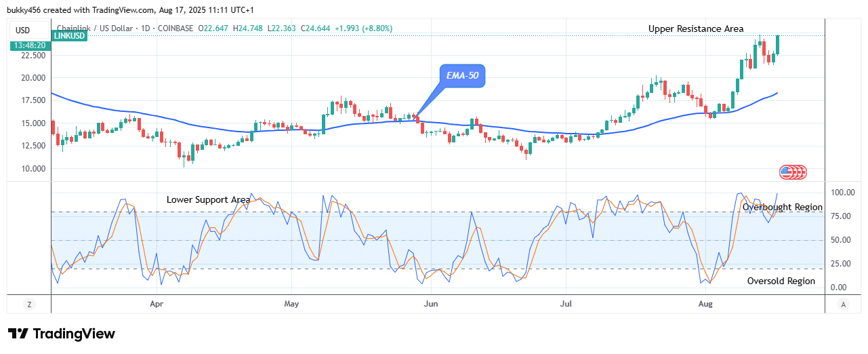Click the Apr label on time axis
Screen dimensions: 868x354
[157, 305]
